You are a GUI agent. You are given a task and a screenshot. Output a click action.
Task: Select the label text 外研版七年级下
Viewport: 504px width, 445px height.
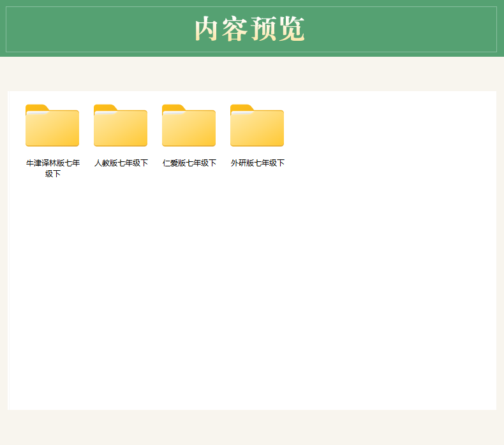pos(258,163)
